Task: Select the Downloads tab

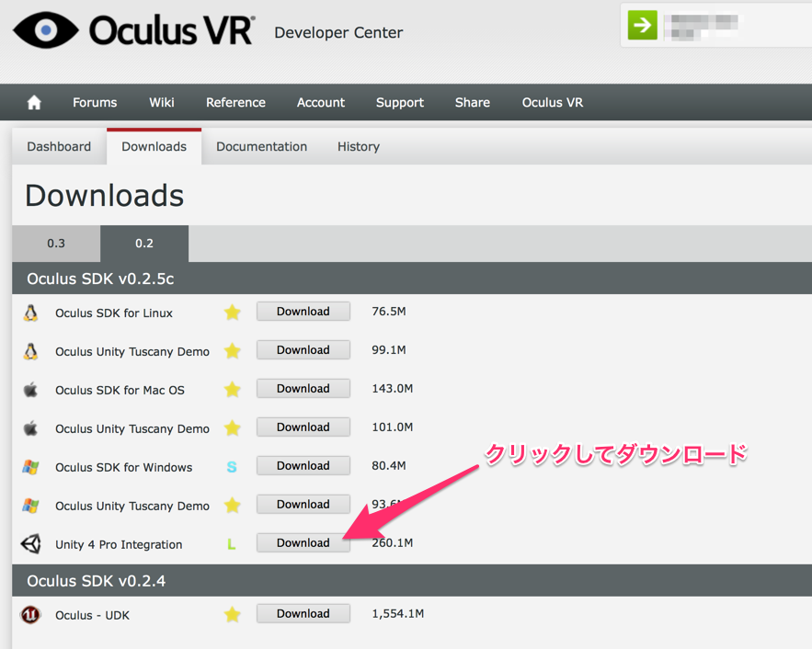Action: pos(154,146)
